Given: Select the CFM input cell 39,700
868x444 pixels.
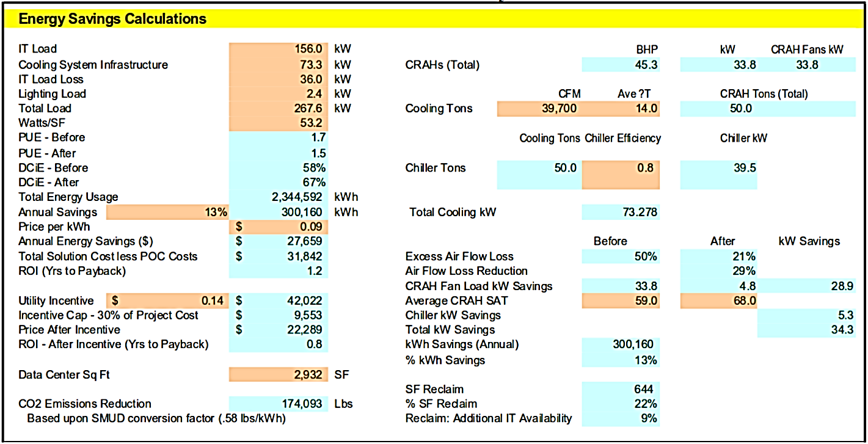Looking at the screenshot, I should point(539,109).
